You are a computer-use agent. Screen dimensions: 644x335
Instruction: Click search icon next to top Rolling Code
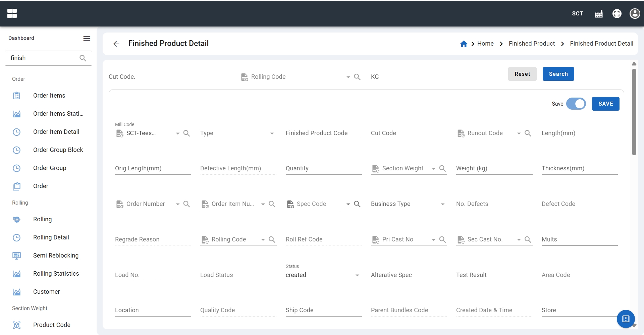coord(357,77)
